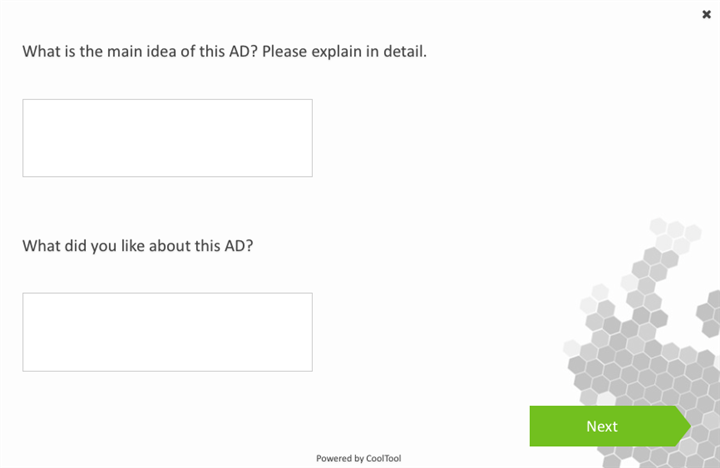
Task: Open the Powered by CoolTool link
Action: coord(358,459)
